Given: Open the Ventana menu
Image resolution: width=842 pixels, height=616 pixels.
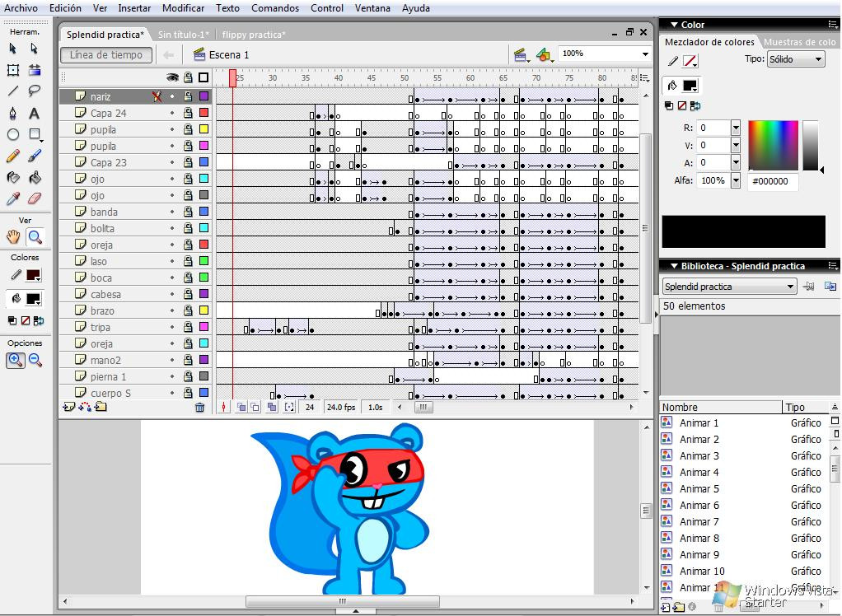Looking at the screenshot, I should tap(372, 8).
